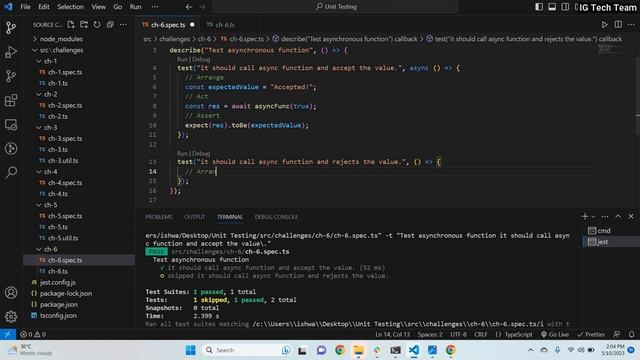640x360 pixels.
Task: Open the Manage gear icon
Action: (11, 316)
